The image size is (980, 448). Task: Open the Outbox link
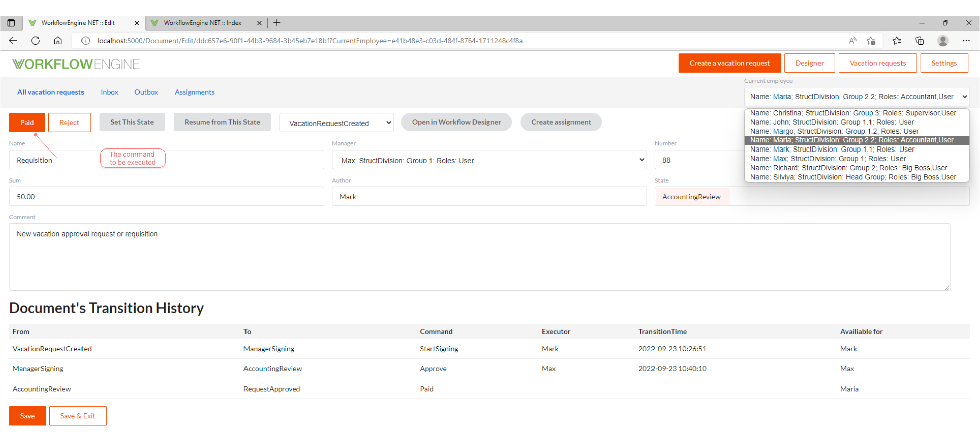click(x=146, y=92)
